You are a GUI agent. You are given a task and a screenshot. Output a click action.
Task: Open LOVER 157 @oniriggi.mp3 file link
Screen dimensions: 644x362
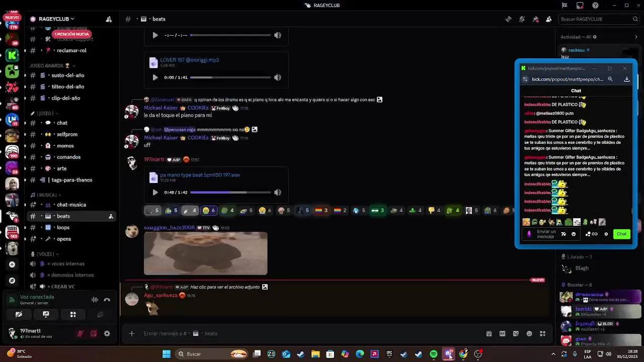[190, 60]
